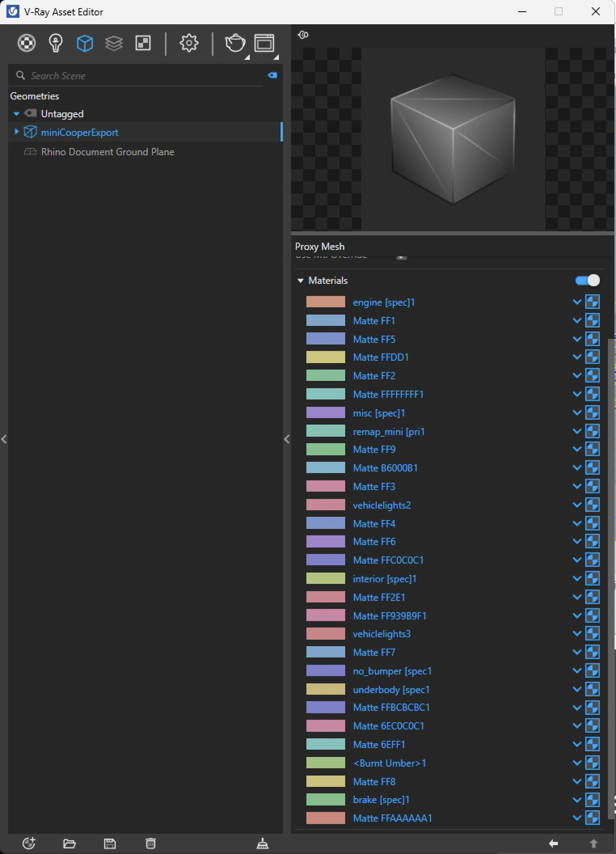Click the Matte FF2 material name
Screen dimensions: 616x854
(x=374, y=376)
